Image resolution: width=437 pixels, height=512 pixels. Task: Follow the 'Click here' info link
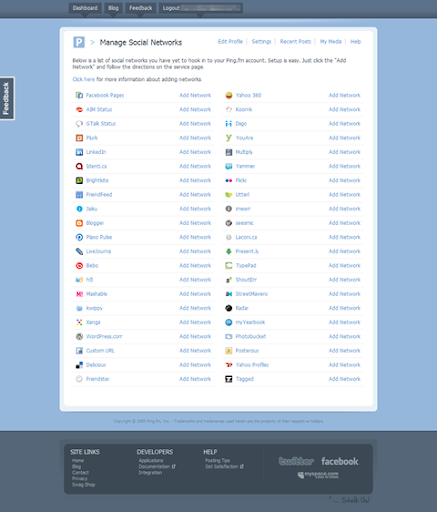pos(84,79)
